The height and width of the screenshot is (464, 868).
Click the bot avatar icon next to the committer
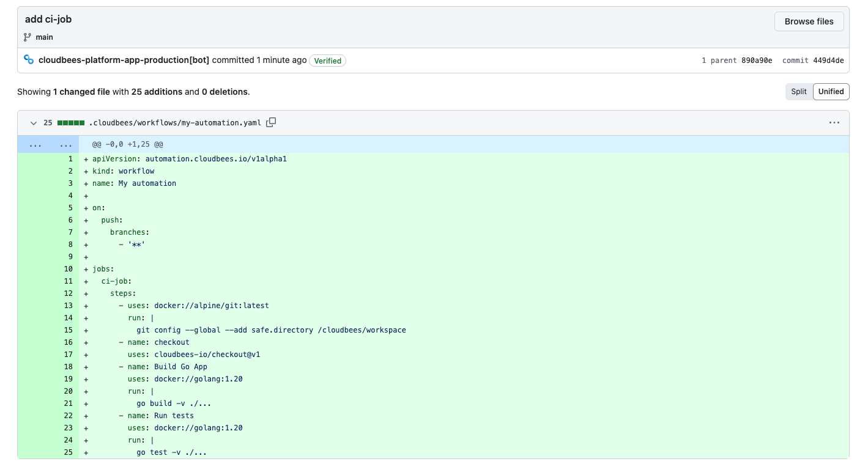(29, 59)
